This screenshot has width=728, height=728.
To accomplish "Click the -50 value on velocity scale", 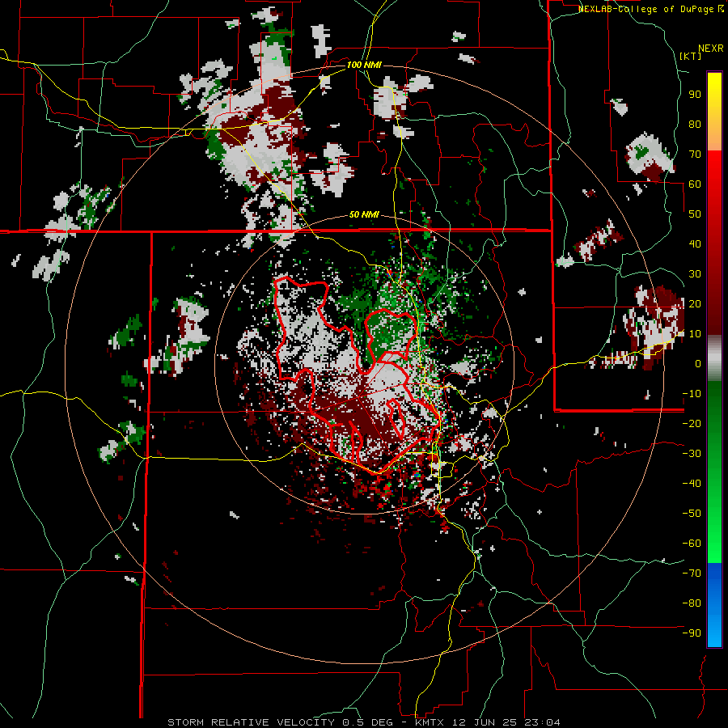I will (x=692, y=514).
